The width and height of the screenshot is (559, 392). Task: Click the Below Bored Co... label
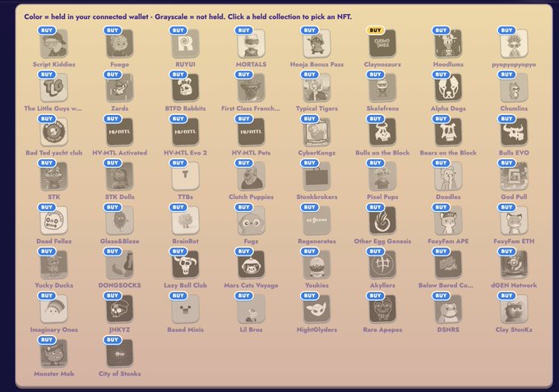coord(446,285)
